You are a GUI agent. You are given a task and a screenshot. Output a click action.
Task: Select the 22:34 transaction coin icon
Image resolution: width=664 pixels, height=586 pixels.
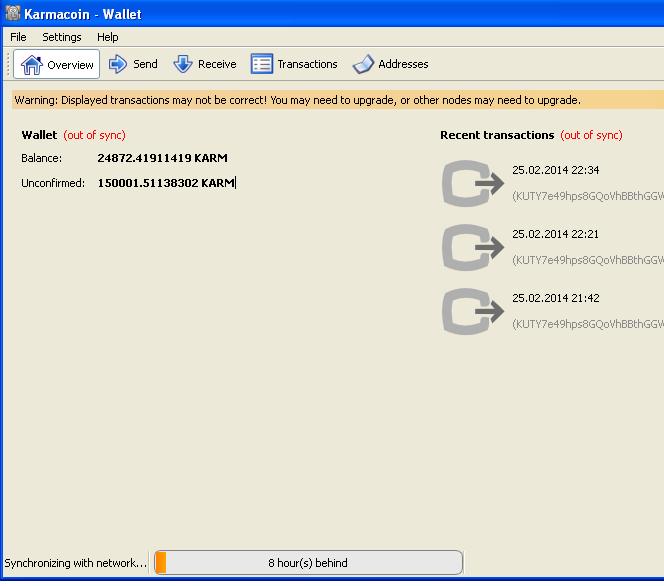[x=472, y=184]
